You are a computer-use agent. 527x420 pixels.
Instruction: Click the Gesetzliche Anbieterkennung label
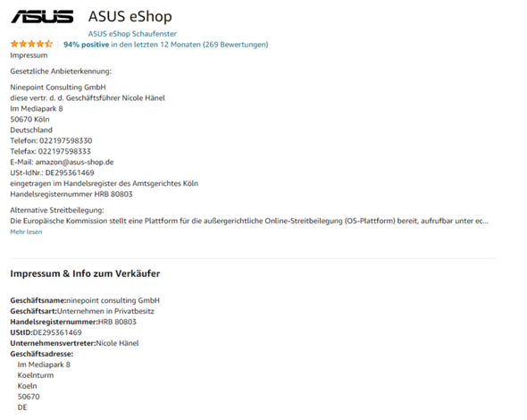coord(61,71)
